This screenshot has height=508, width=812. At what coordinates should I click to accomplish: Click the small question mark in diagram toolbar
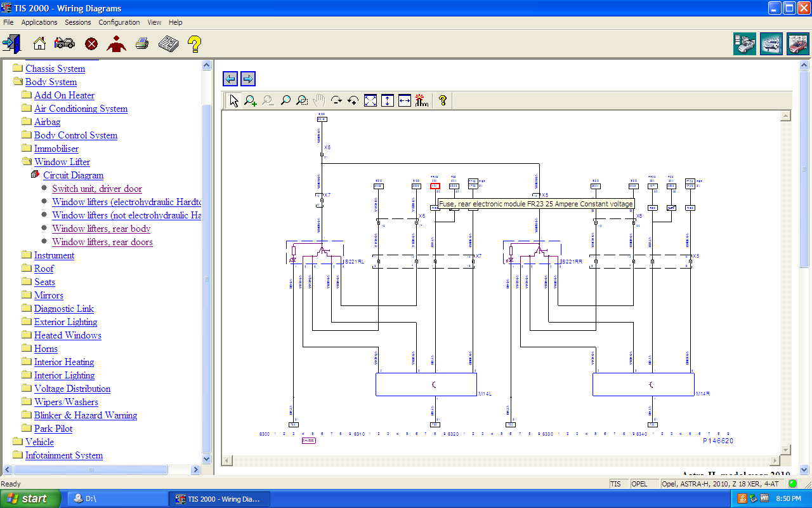point(443,100)
